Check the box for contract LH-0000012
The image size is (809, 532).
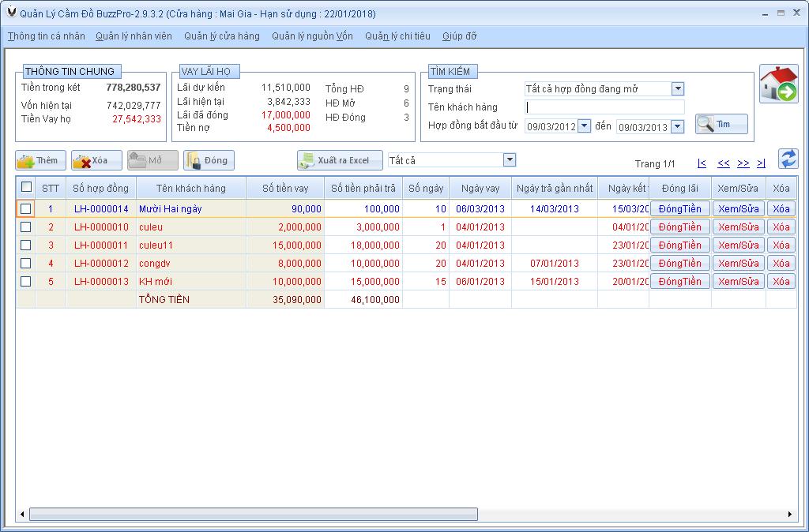click(26, 263)
